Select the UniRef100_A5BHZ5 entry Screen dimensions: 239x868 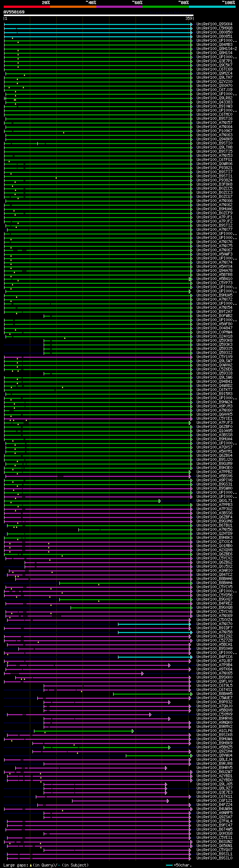[x=214, y=747]
